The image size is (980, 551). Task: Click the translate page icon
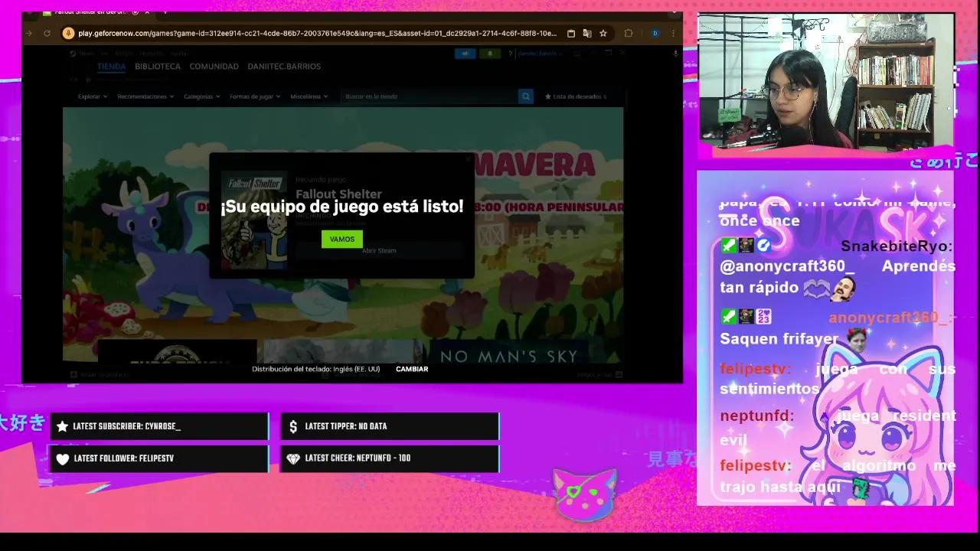click(x=587, y=34)
